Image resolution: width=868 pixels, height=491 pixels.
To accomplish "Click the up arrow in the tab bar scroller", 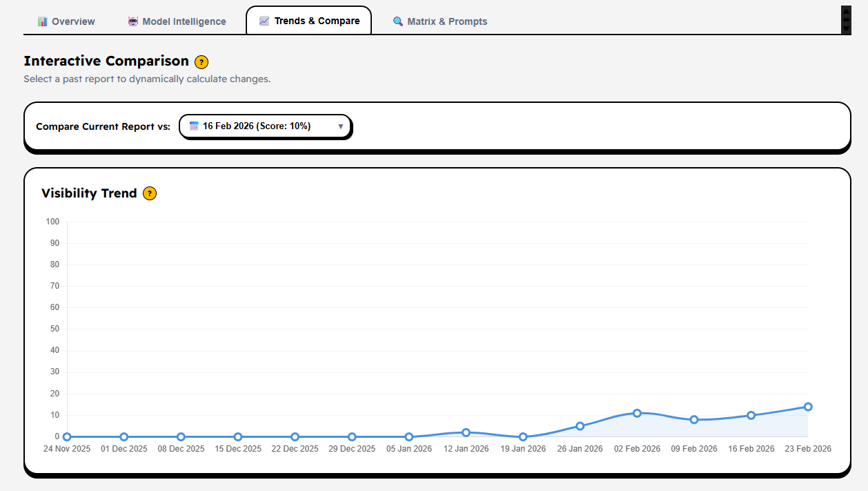I will pos(846,11).
